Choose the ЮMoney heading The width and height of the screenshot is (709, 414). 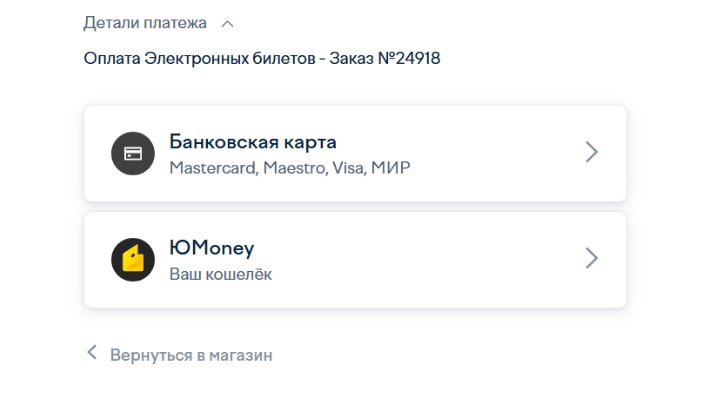pos(212,248)
